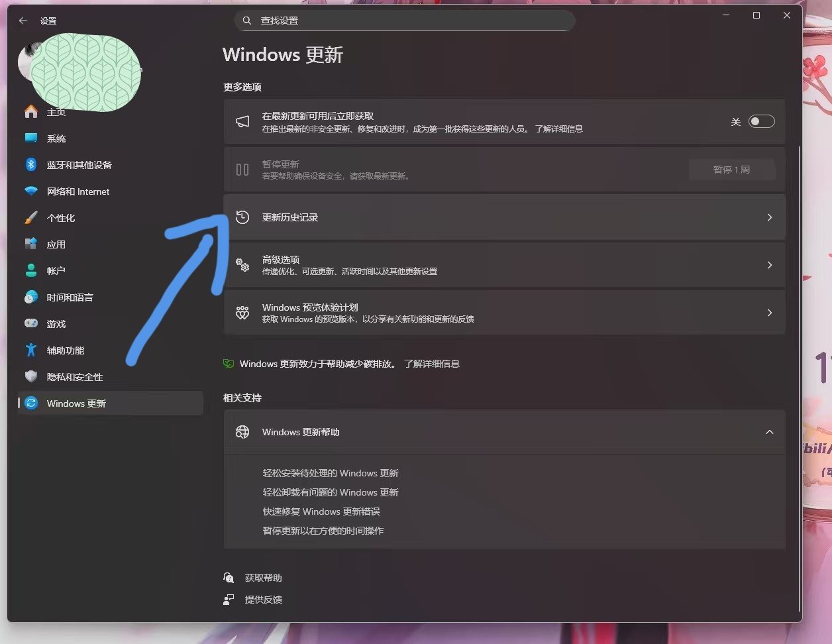This screenshot has width=832, height=644.
Task: Click the Windows 更新 sync icon in sidebar
Action: tap(31, 403)
